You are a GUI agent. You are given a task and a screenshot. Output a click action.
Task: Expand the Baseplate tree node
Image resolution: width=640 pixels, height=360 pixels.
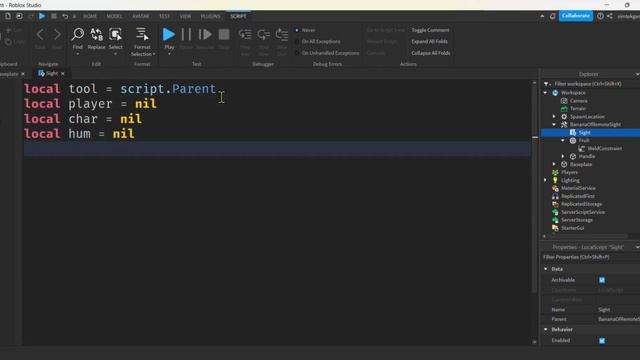click(554, 164)
